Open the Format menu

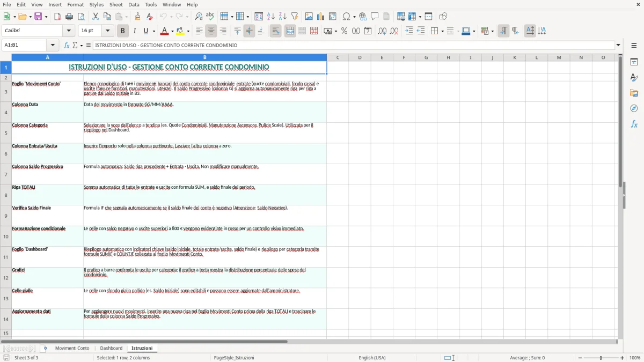point(76,4)
